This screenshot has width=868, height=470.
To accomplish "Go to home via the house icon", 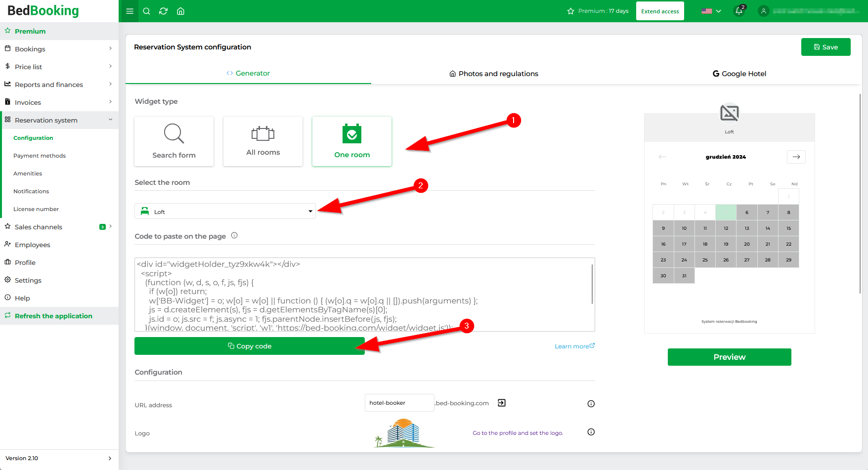I will point(180,11).
